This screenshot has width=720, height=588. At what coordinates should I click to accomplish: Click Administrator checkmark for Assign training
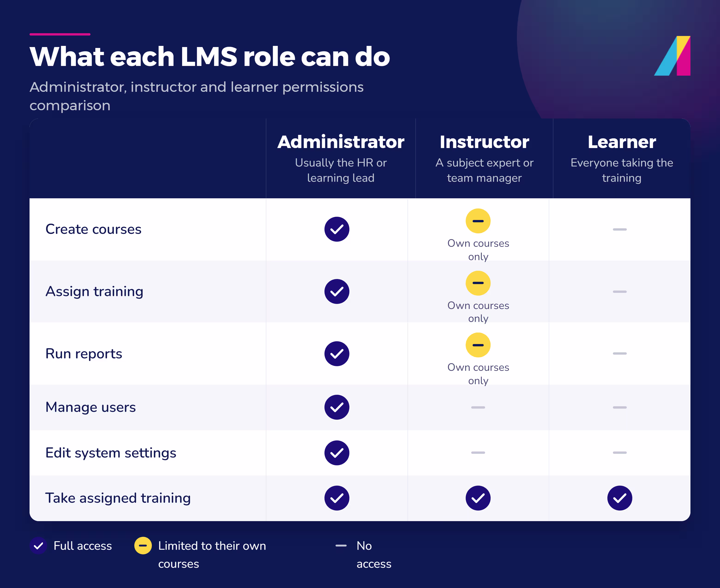tap(337, 291)
